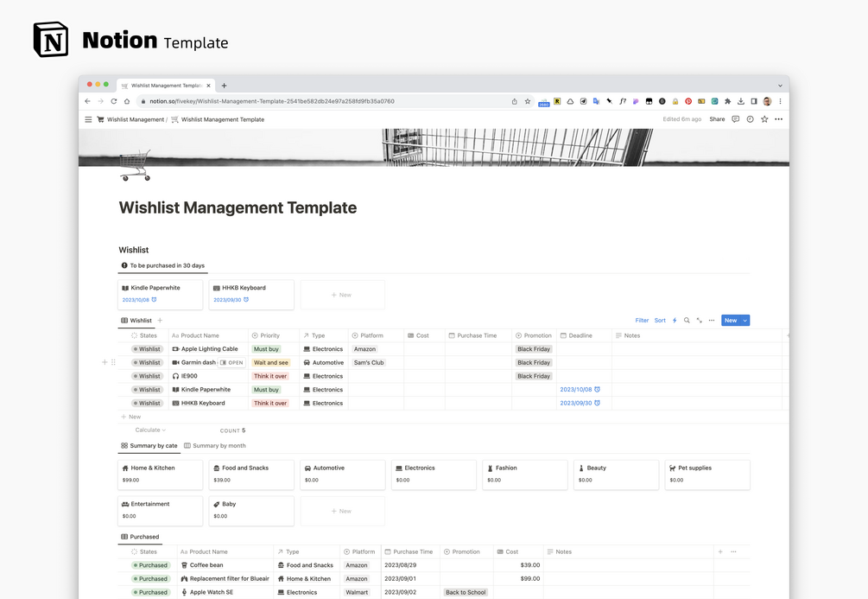Click the drag handle on Garmin dash row
The image size is (868, 599).
click(113, 362)
